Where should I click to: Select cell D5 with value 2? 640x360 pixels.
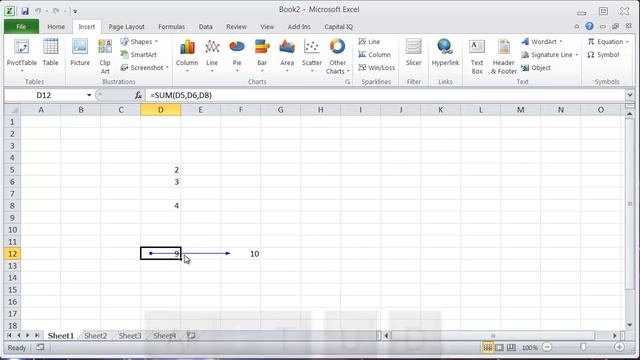coord(160,170)
